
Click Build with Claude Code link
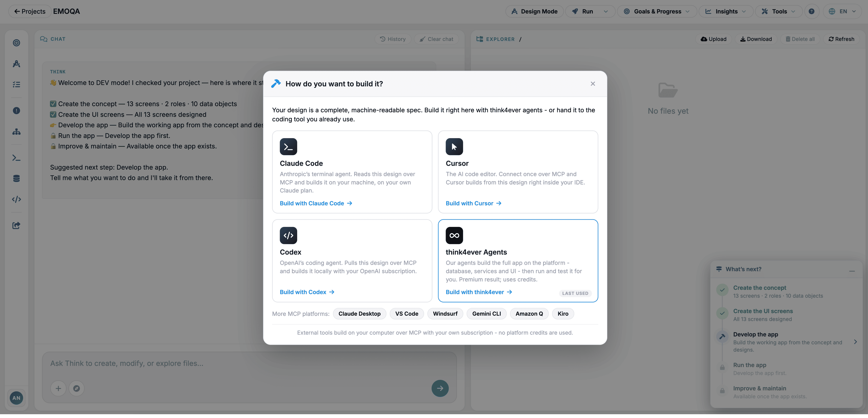tap(316, 203)
